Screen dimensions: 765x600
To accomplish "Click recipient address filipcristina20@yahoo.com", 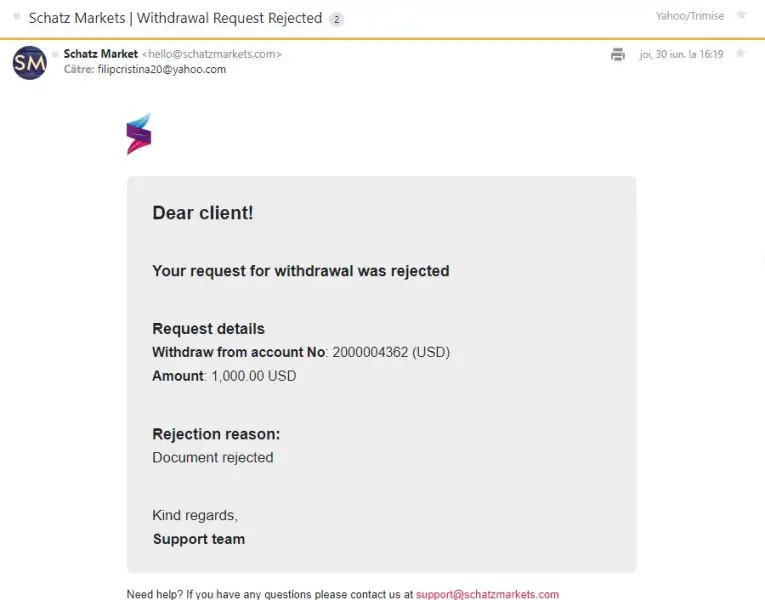I will [x=161, y=70].
